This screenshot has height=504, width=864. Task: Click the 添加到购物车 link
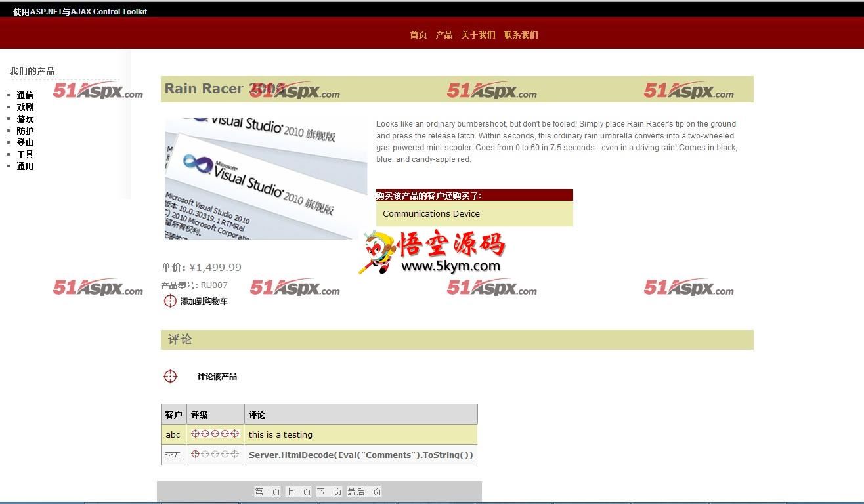coord(204,301)
